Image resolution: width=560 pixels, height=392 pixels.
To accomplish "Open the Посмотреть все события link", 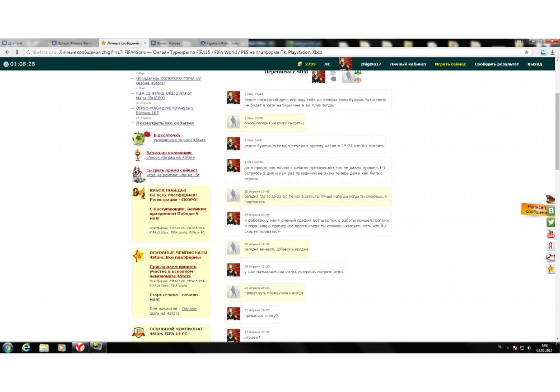I will pyautogui.click(x=165, y=123).
